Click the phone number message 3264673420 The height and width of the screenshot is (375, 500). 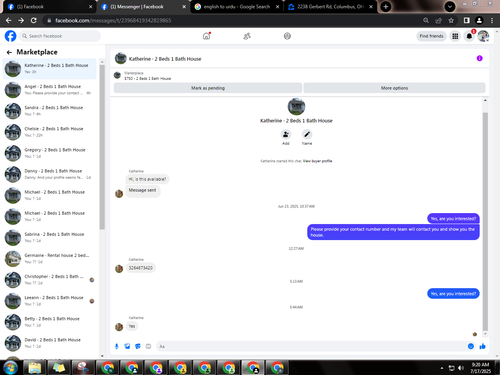140,268
